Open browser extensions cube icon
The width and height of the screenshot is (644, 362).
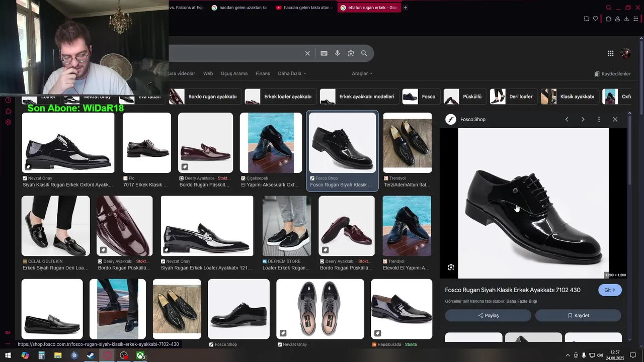pyautogui.click(x=608, y=19)
